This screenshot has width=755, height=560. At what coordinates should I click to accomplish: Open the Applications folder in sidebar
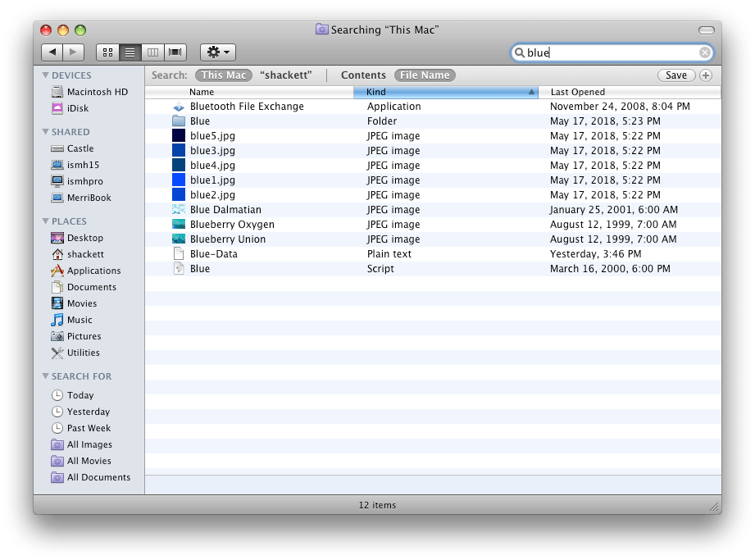click(x=93, y=271)
